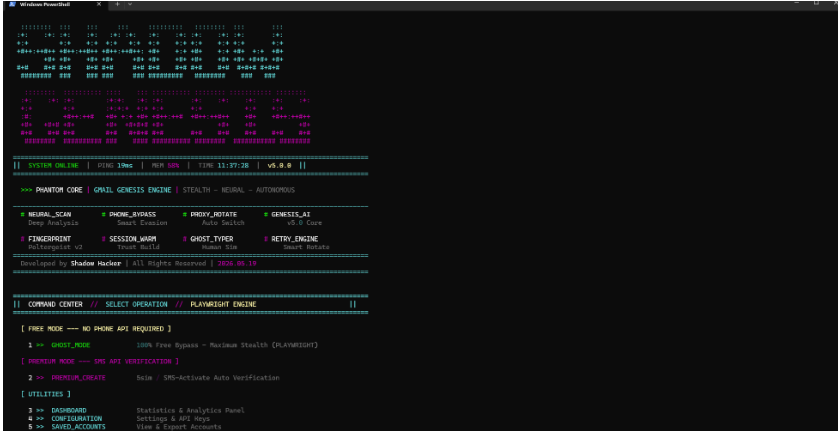Expand the new tab profile dropdown arrow
Screen dimensions: 838x431
tap(130, 4)
